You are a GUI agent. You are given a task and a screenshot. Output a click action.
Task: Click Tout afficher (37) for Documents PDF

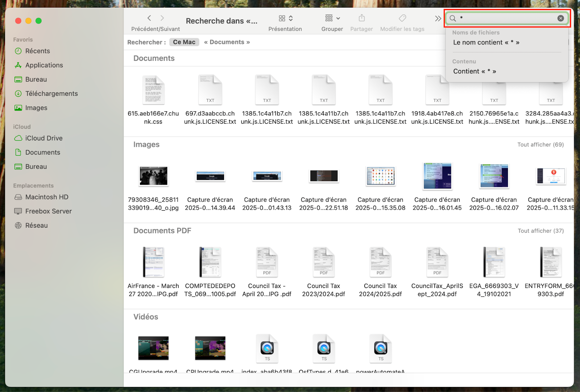pos(540,231)
